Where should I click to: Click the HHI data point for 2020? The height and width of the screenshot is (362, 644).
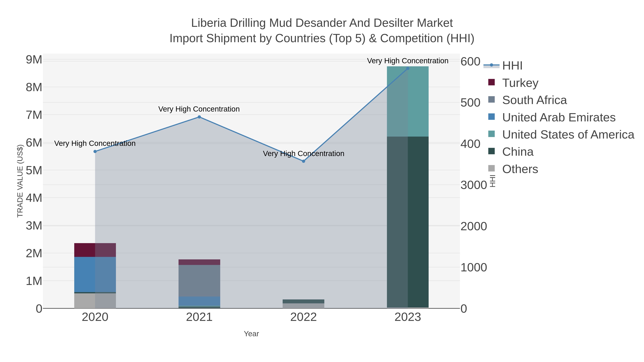pos(95,151)
